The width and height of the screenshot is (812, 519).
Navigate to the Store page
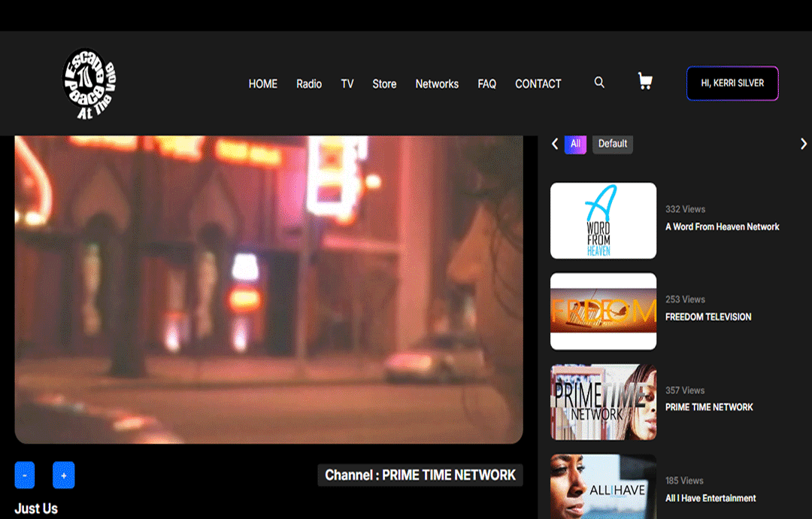384,84
